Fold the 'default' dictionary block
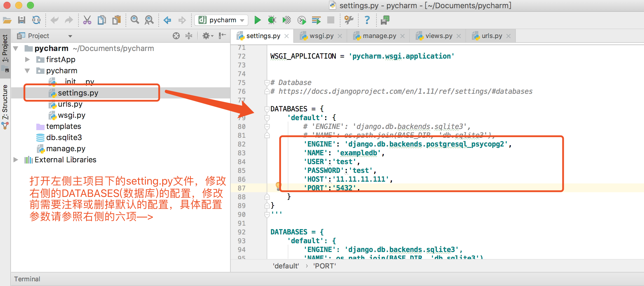Screen dimensions: 644x286 pos(267,118)
